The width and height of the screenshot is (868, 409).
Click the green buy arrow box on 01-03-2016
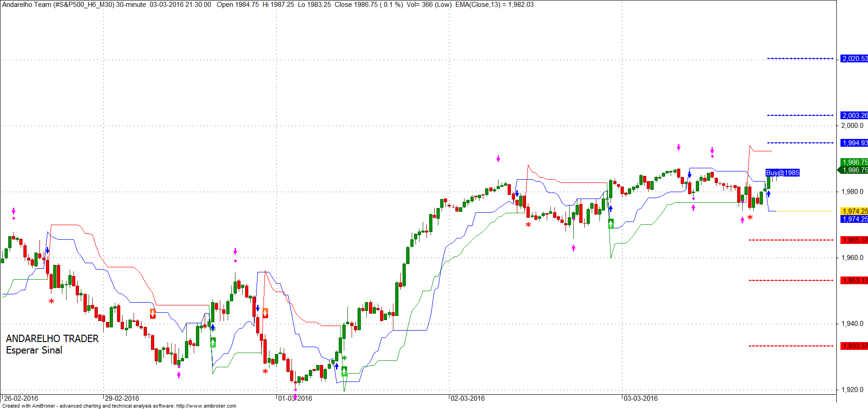click(x=344, y=371)
